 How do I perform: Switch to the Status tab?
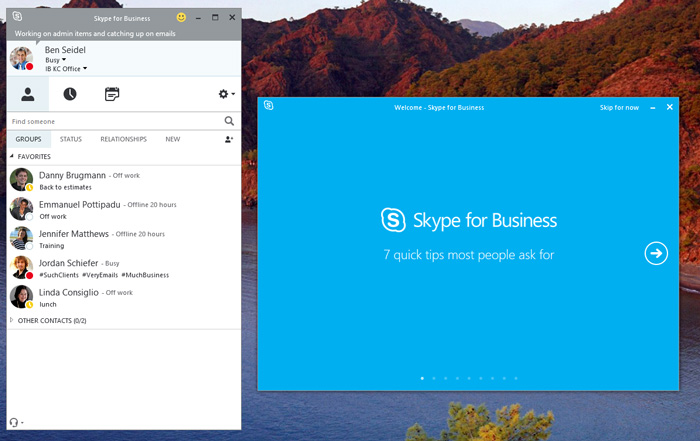pyautogui.click(x=71, y=139)
